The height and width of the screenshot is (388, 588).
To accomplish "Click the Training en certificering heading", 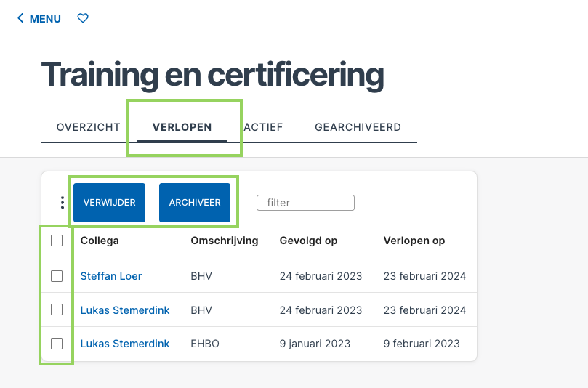I will tap(213, 75).
